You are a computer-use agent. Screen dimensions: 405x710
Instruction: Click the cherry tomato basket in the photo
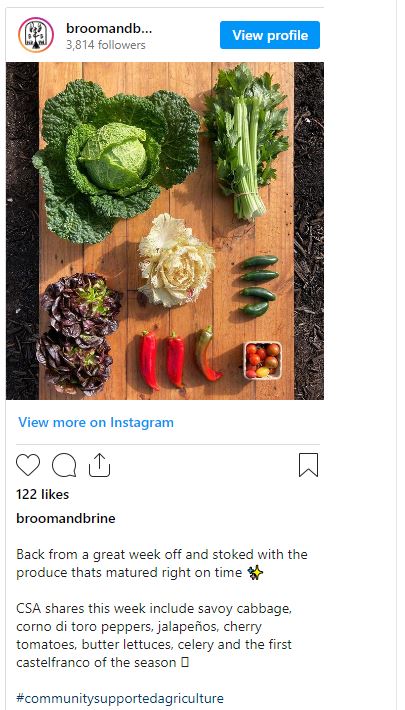click(x=262, y=360)
